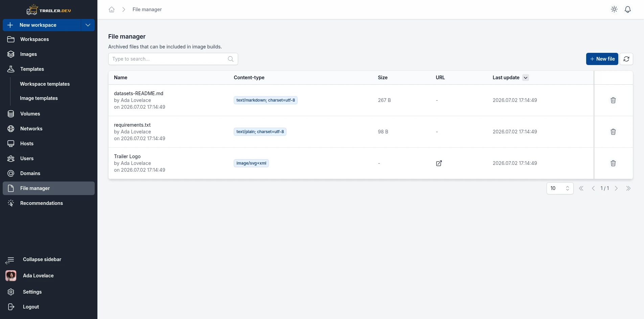Open Recommendations in the sidebar
This screenshot has width=644, height=319.
pos(49,203)
